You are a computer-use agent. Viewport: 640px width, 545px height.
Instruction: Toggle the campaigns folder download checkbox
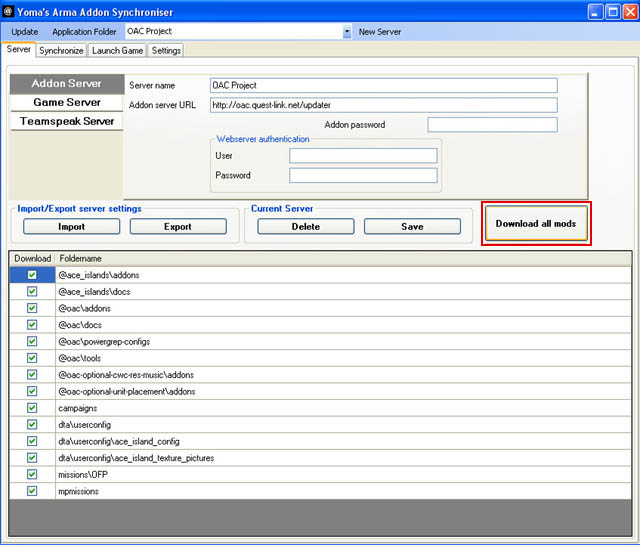pyautogui.click(x=32, y=409)
